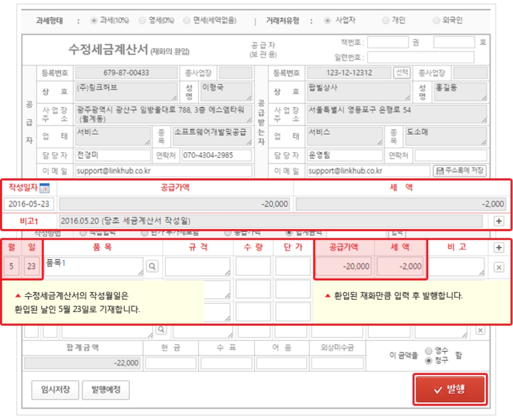513x420 pixels.
Task: Select the 면세(세액없음) radio option
Action: (186, 21)
